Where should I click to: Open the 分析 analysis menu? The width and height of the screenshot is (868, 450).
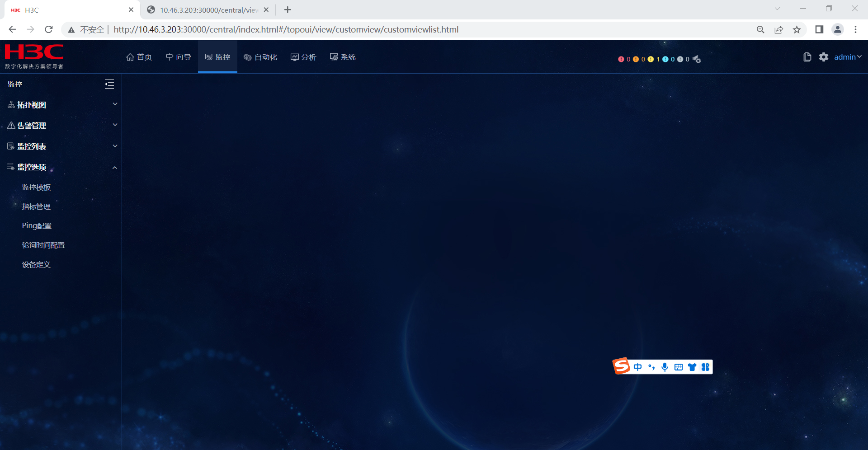303,57
